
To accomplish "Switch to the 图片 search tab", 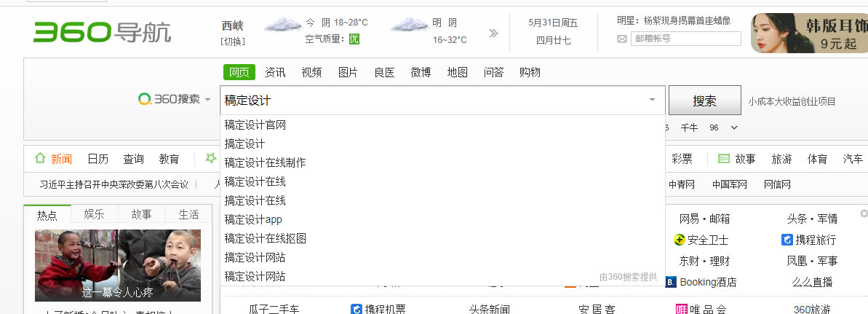I will (348, 72).
